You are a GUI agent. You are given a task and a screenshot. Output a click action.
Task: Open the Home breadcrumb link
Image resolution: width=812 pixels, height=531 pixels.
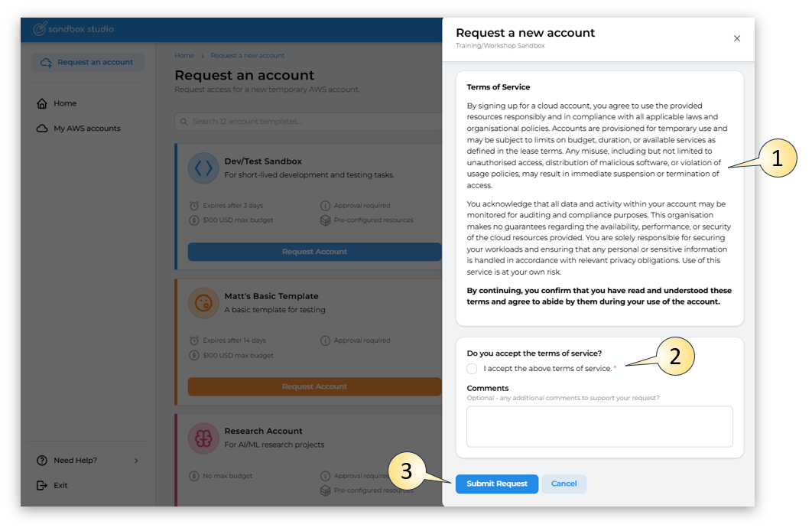point(184,55)
